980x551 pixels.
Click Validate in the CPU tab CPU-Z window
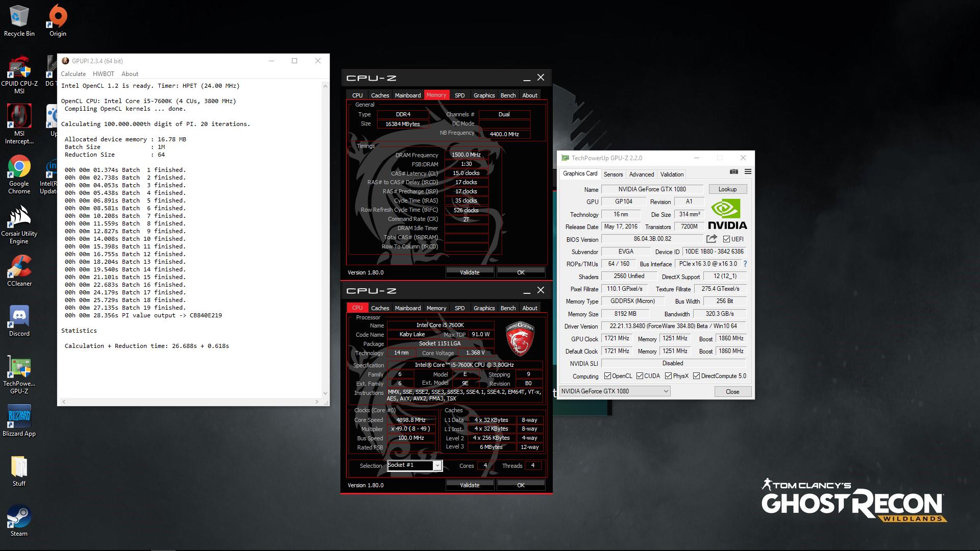[x=470, y=485]
